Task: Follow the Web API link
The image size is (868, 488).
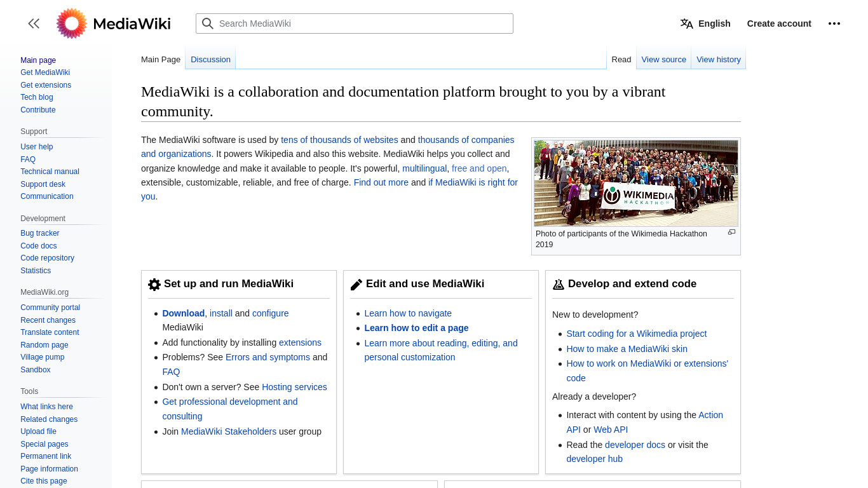Action: click(x=611, y=430)
